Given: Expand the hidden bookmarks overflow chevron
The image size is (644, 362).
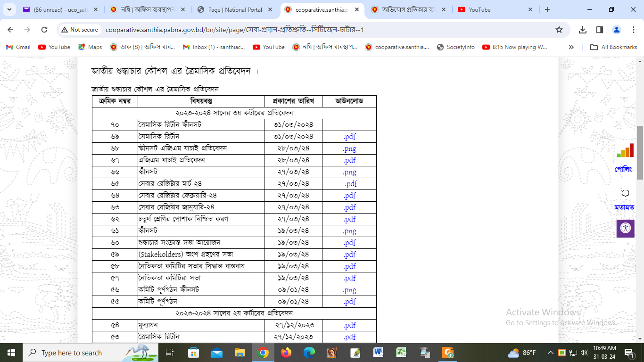Looking at the screenshot, I should (x=571, y=47).
